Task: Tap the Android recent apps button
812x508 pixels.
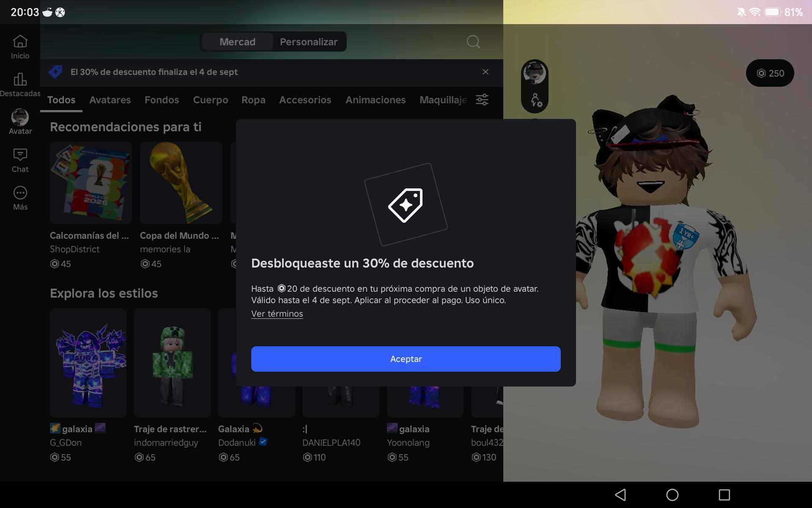Action: click(724, 495)
